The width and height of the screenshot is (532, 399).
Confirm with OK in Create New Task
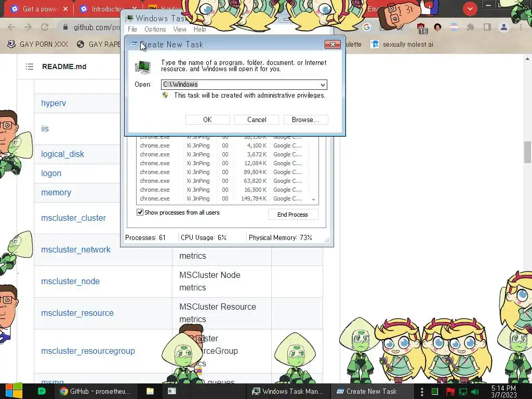point(208,120)
